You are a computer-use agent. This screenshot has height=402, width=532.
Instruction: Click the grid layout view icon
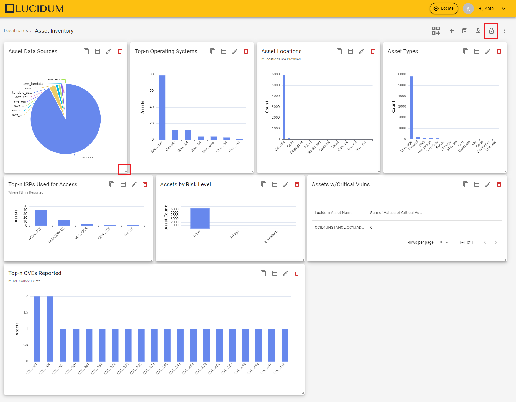(x=436, y=31)
